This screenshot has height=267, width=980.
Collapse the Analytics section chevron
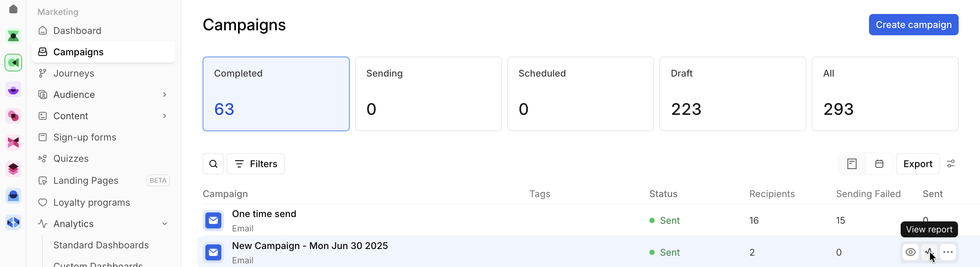(164, 224)
